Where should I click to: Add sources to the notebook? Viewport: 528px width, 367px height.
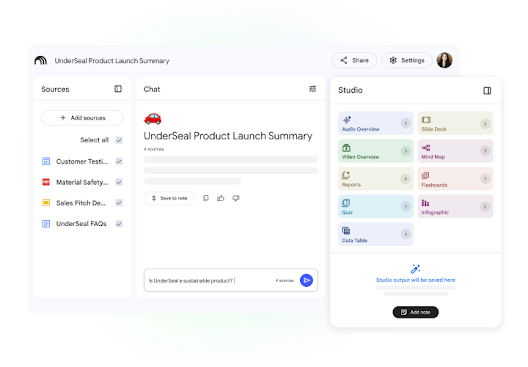(x=82, y=118)
